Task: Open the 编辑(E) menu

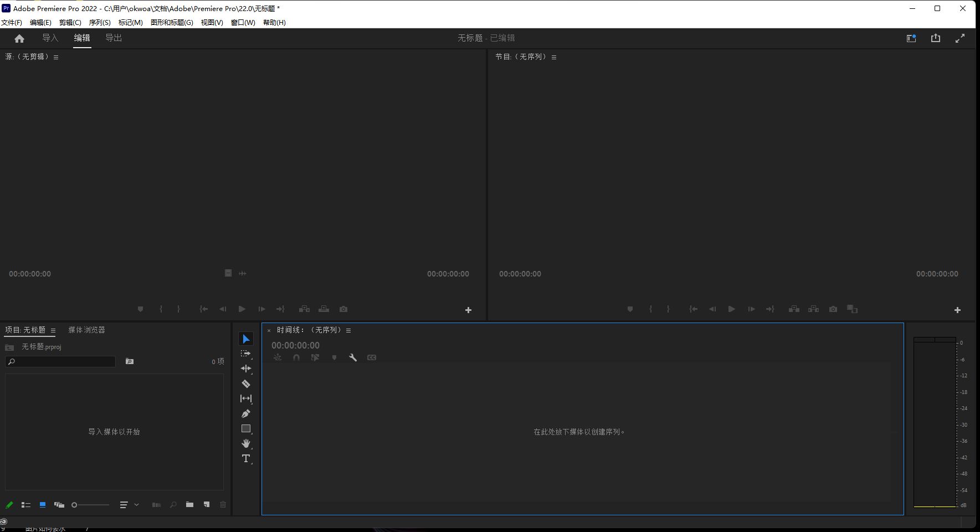Action: click(x=40, y=23)
